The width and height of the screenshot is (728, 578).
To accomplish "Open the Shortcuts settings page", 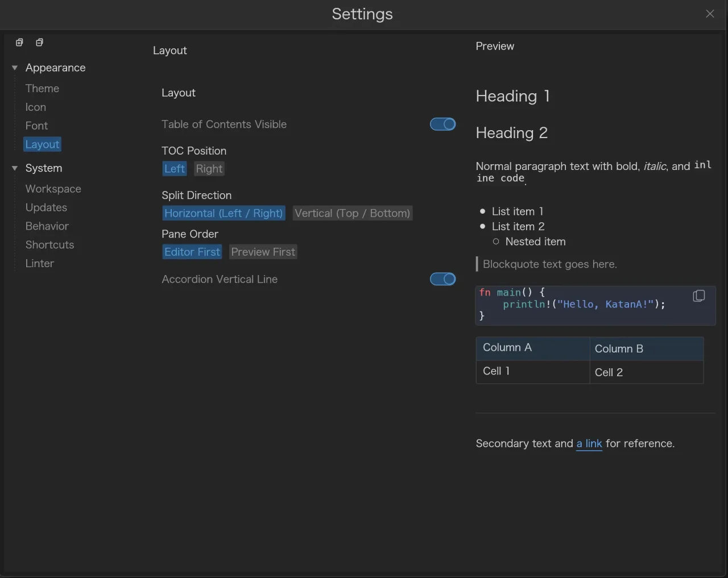I will pyautogui.click(x=49, y=245).
